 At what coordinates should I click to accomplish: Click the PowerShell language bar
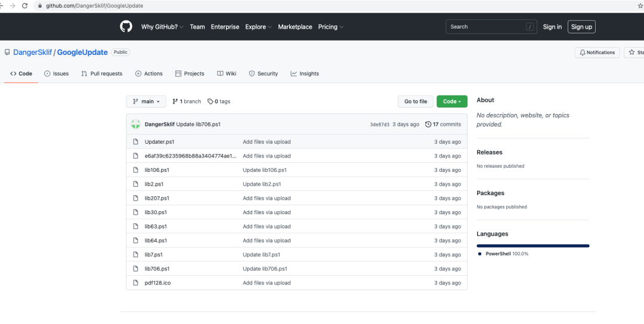point(533,246)
